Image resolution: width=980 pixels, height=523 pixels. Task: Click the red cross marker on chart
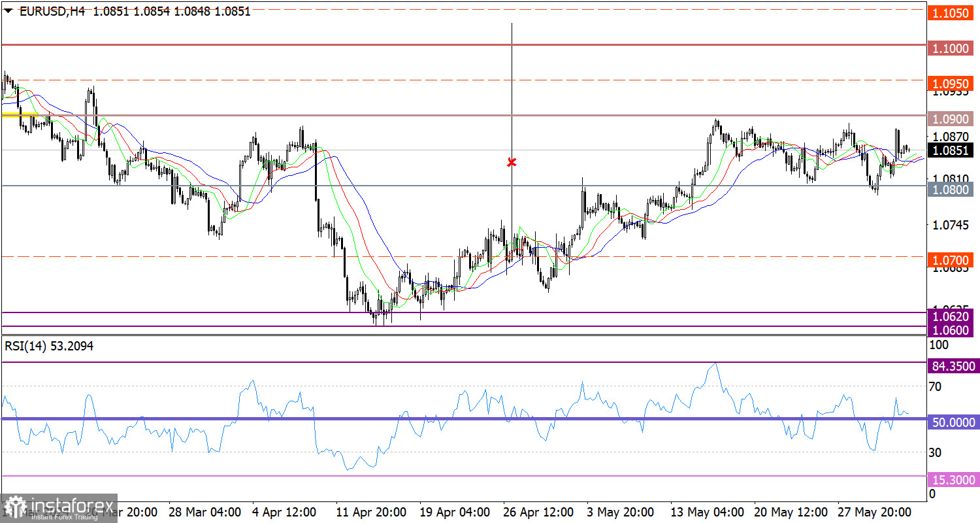[x=512, y=161]
